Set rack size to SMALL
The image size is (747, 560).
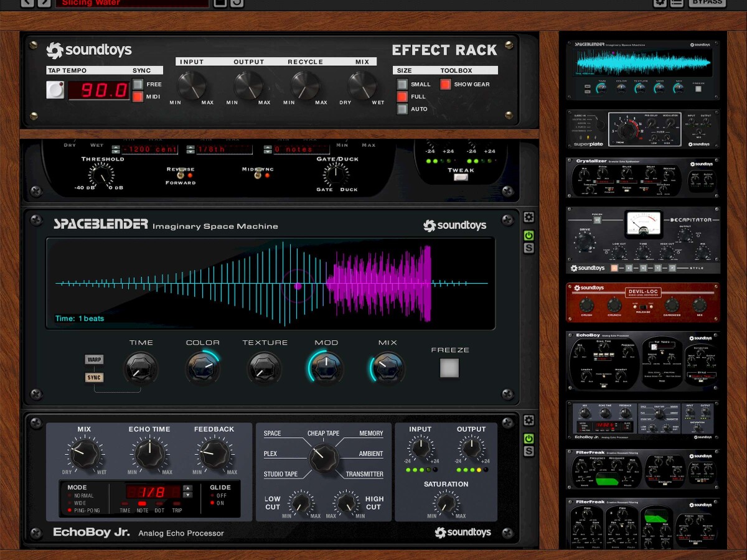(x=403, y=84)
